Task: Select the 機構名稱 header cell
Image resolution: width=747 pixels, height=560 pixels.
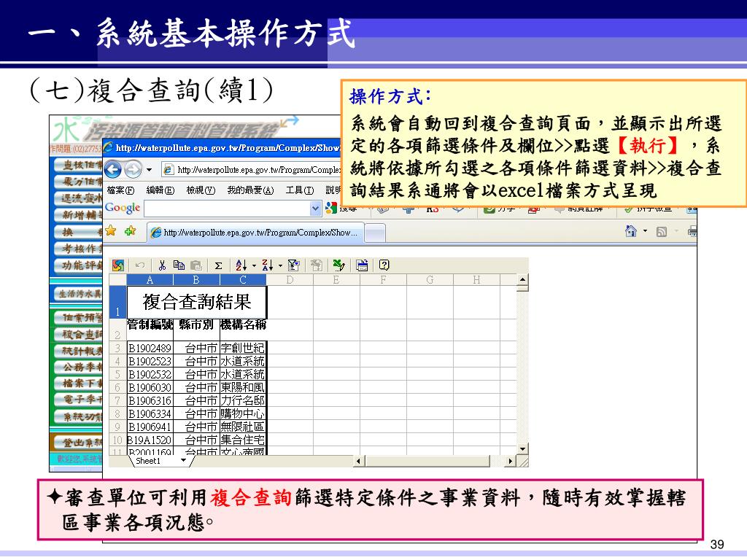Action: click(x=243, y=329)
